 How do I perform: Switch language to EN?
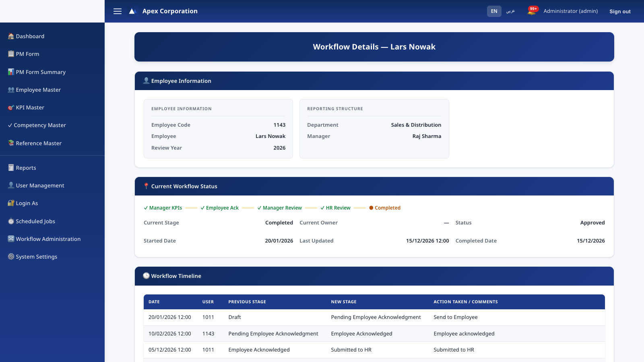click(x=494, y=11)
